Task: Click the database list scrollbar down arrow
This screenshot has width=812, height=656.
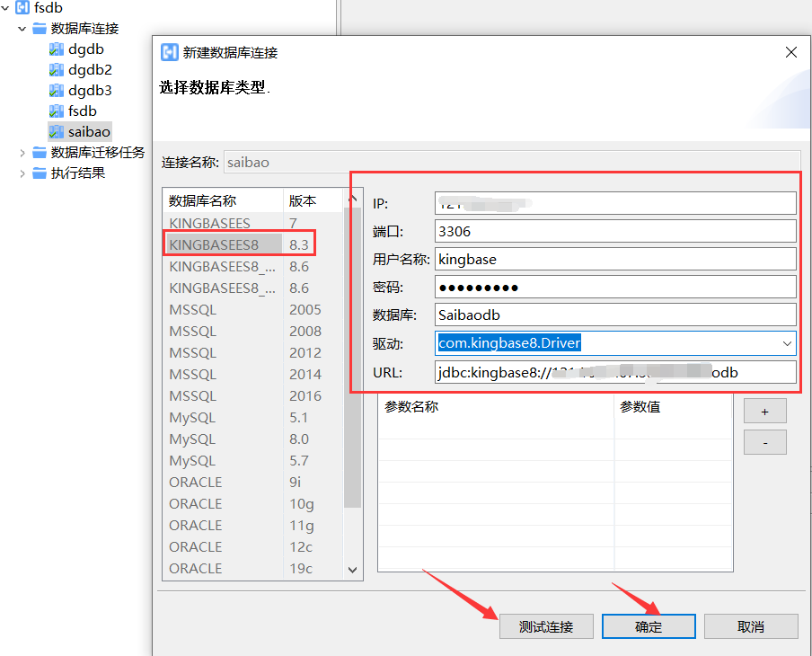Action: [x=352, y=570]
